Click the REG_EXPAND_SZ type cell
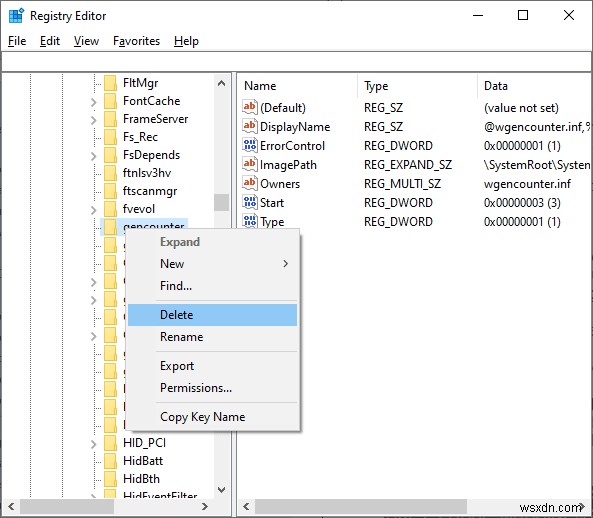Image resolution: width=593 pixels, height=518 pixels. tap(408, 165)
